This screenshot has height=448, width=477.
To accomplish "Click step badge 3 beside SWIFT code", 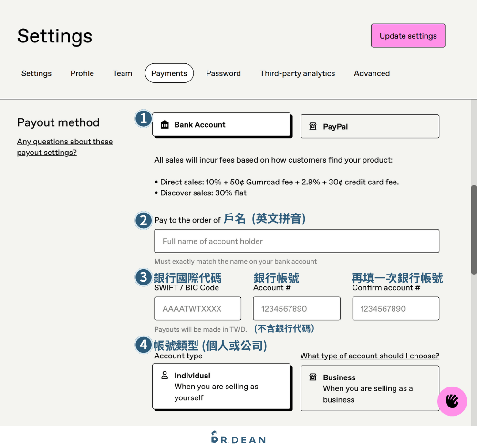I will coord(143,277).
